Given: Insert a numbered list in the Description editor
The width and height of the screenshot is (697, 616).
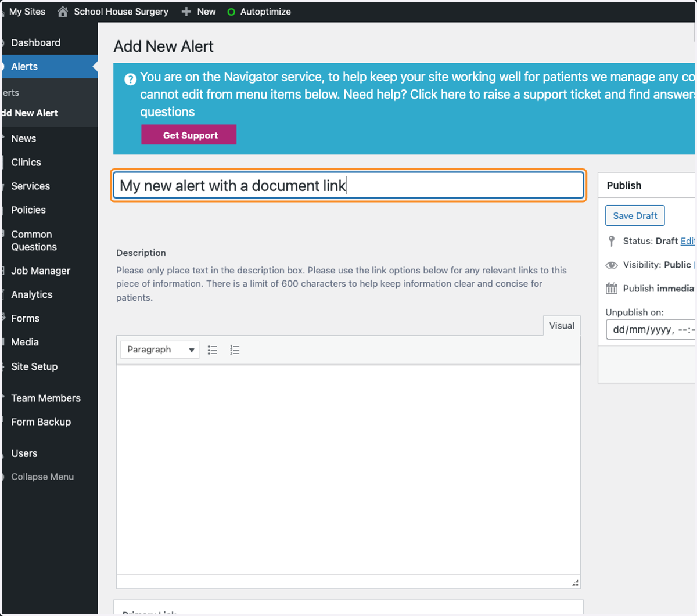Looking at the screenshot, I should coord(235,350).
